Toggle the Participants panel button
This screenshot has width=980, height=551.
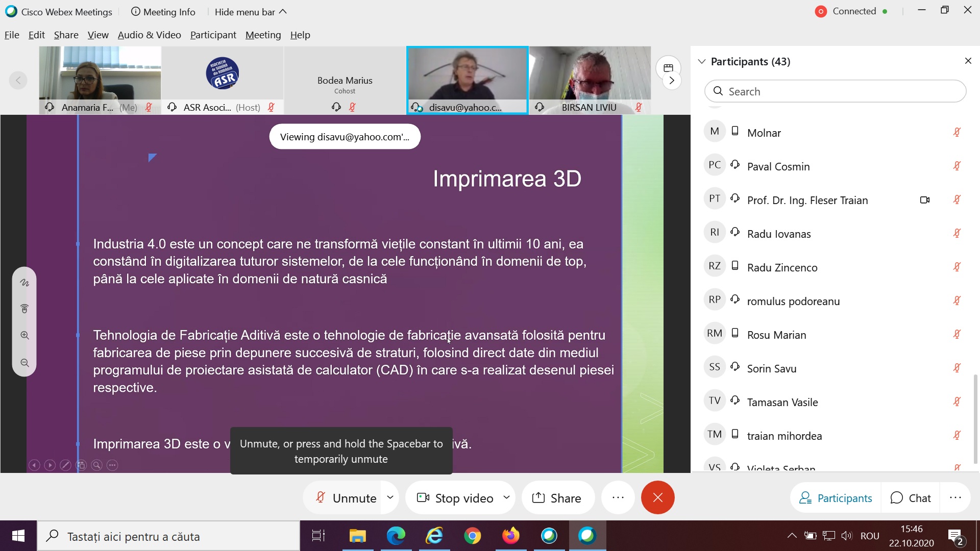(x=836, y=498)
